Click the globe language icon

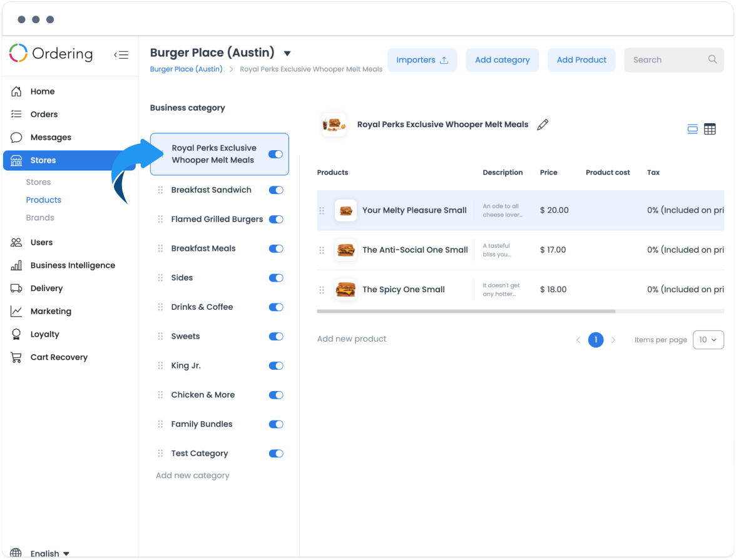(16, 553)
